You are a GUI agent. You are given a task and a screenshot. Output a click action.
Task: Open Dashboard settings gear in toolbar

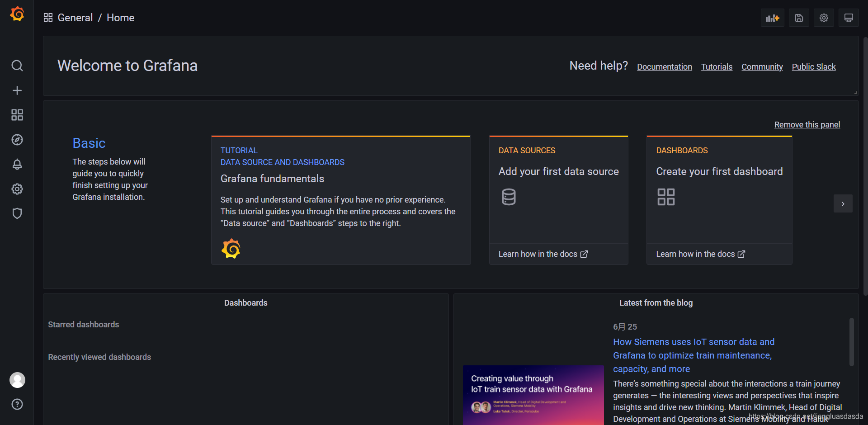point(824,18)
